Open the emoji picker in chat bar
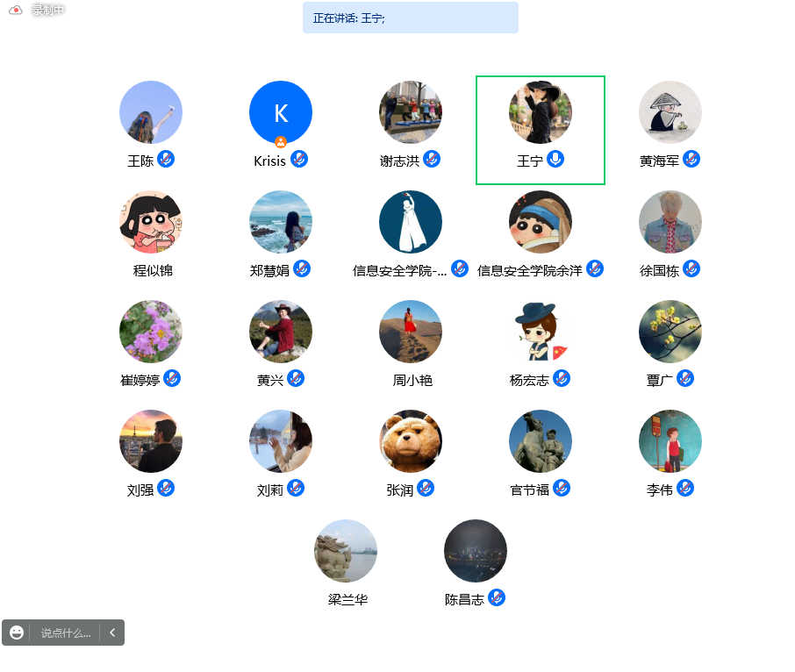Screen dimensions: 795x672 (x=17, y=633)
